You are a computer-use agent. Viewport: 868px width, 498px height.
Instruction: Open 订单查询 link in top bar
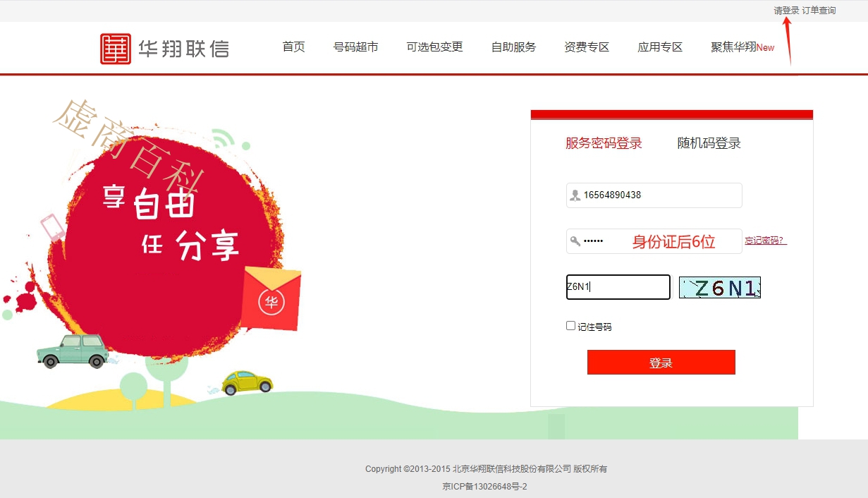click(x=819, y=11)
